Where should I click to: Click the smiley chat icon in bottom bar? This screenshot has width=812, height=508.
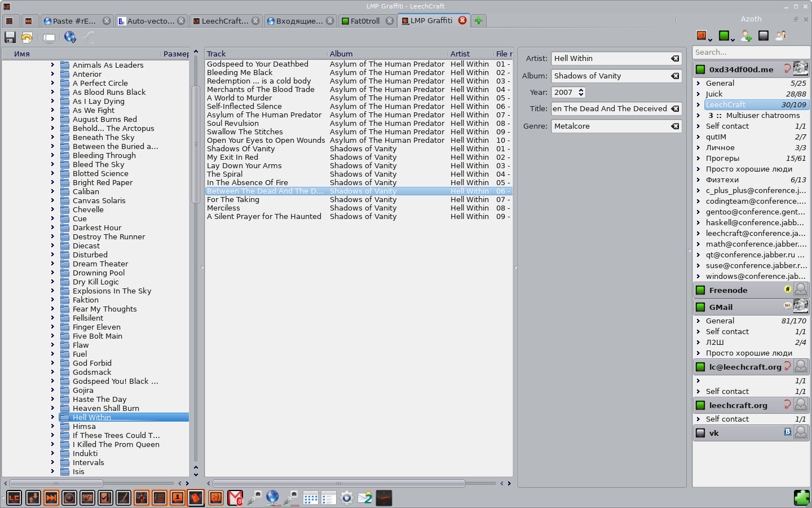216,498
